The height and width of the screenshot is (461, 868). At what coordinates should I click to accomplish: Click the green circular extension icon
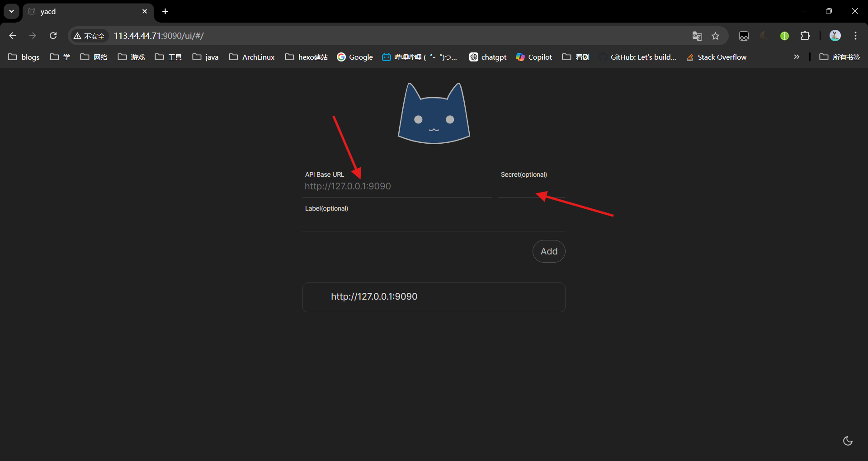pos(784,36)
